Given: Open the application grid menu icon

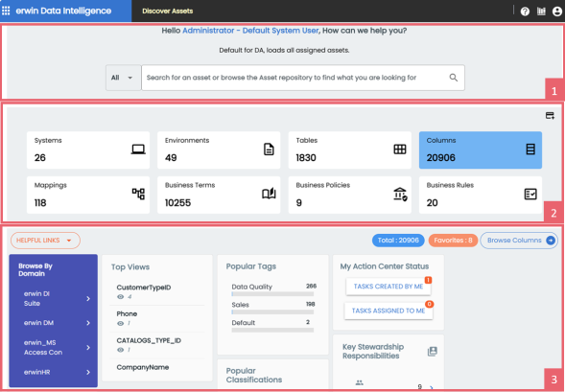Looking at the screenshot, I should tap(6, 11).
